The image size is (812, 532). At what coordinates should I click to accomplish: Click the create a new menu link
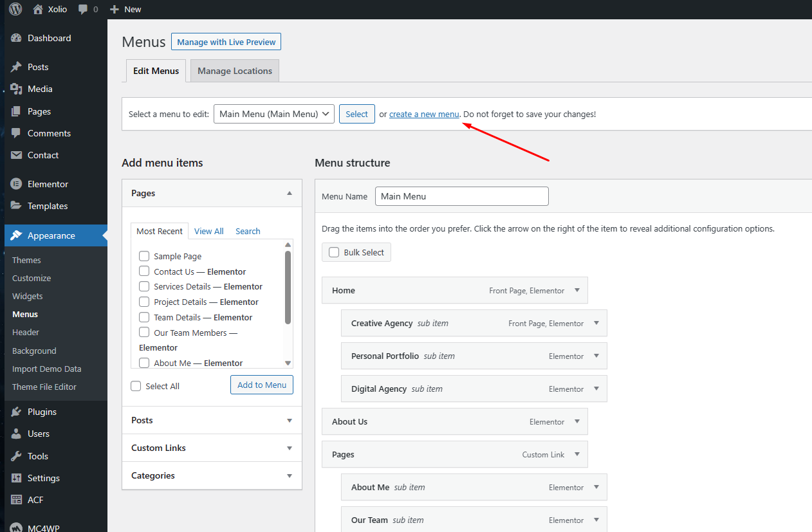point(424,114)
